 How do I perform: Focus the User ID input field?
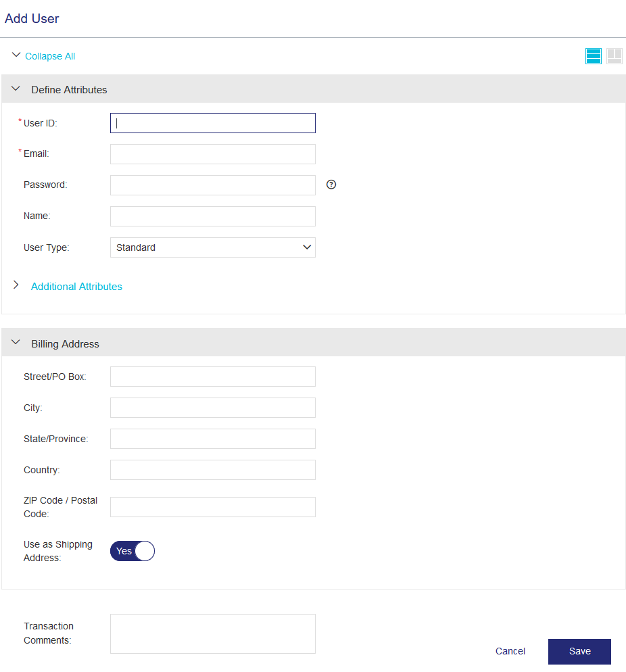pos(212,123)
